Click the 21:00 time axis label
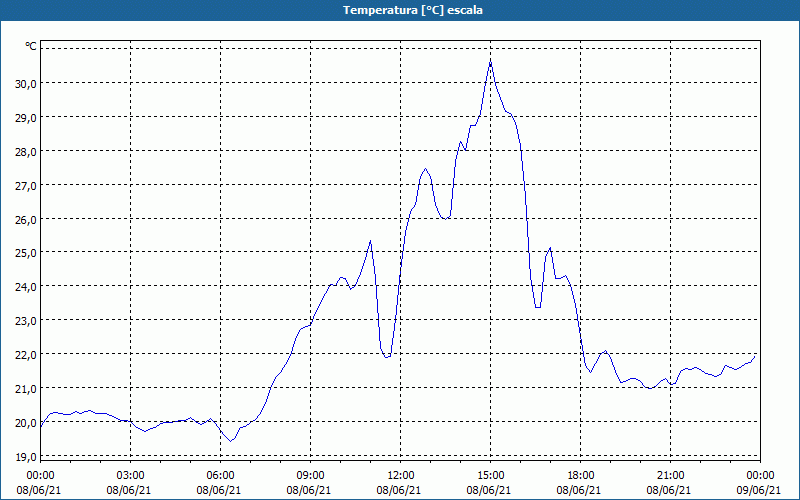This screenshot has height=500, width=800. point(670,476)
